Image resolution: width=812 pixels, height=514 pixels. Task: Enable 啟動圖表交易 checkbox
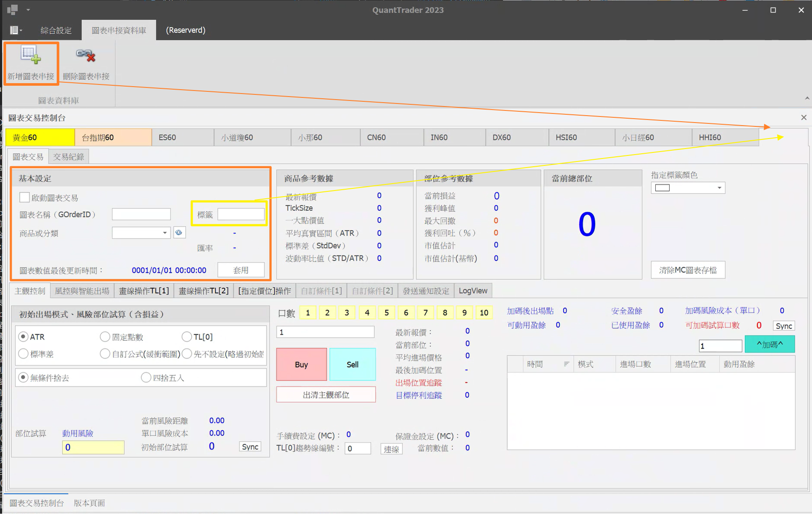tap(25, 197)
